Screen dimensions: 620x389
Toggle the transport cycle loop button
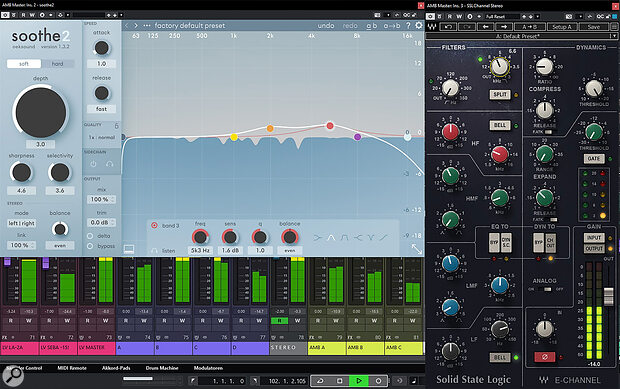pos(320,381)
